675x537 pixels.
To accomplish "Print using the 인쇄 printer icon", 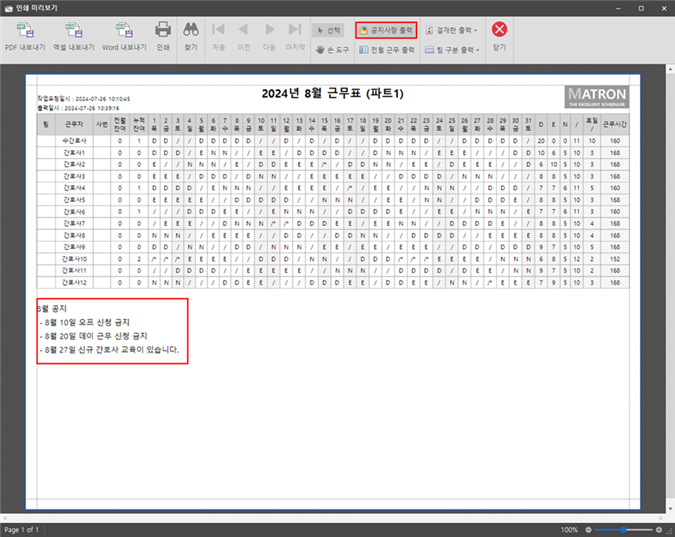I will click(163, 31).
